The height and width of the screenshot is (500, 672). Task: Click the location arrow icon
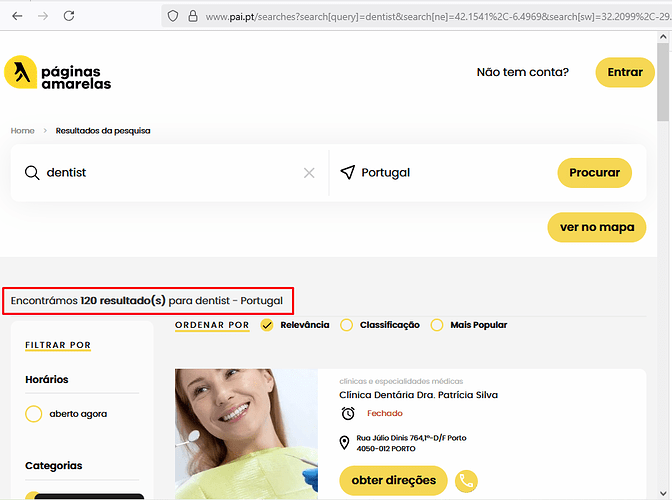click(x=347, y=172)
